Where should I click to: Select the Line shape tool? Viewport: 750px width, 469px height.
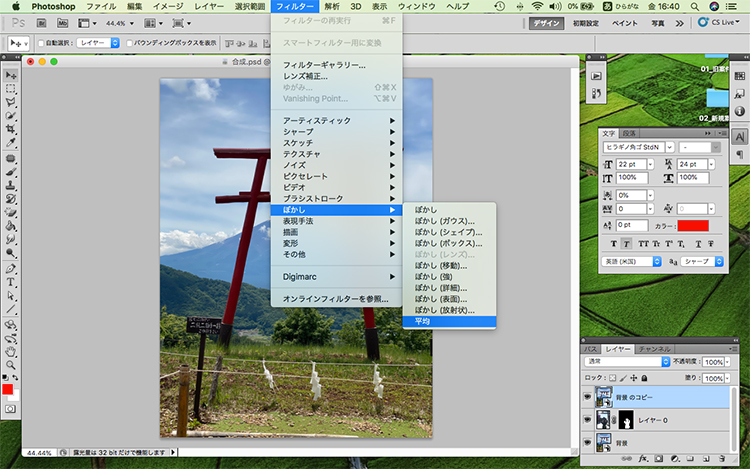(x=11, y=309)
